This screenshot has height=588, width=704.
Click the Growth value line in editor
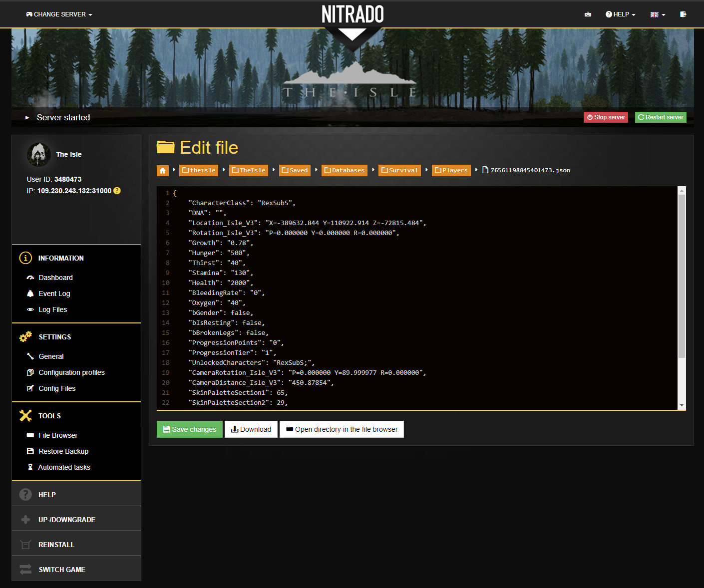click(x=221, y=243)
